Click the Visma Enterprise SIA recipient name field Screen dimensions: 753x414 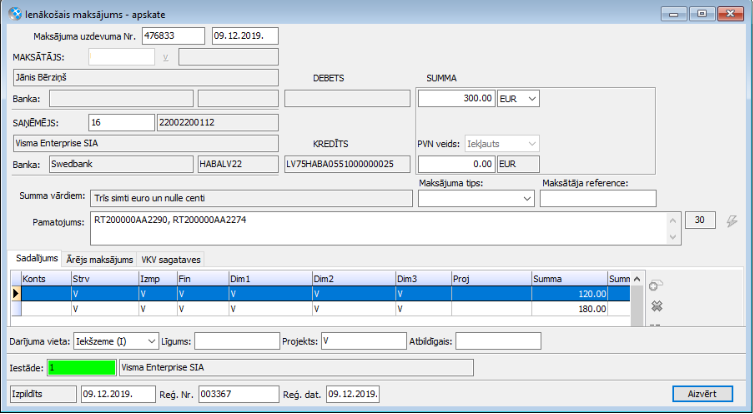(x=146, y=143)
